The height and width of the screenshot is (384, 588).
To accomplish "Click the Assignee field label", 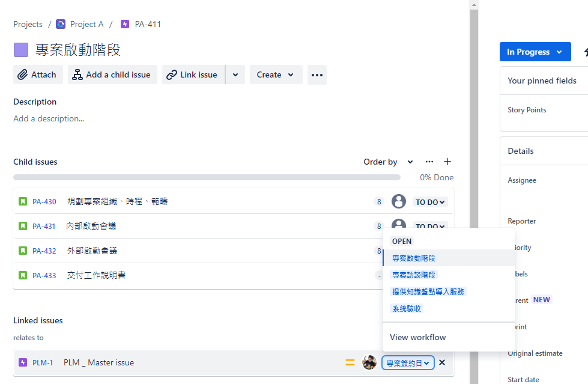I will pyautogui.click(x=521, y=180).
